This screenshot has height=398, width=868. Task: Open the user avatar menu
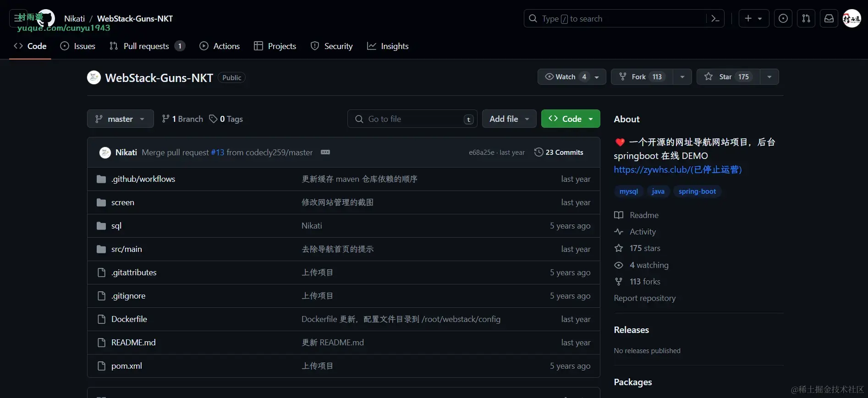coord(852,19)
